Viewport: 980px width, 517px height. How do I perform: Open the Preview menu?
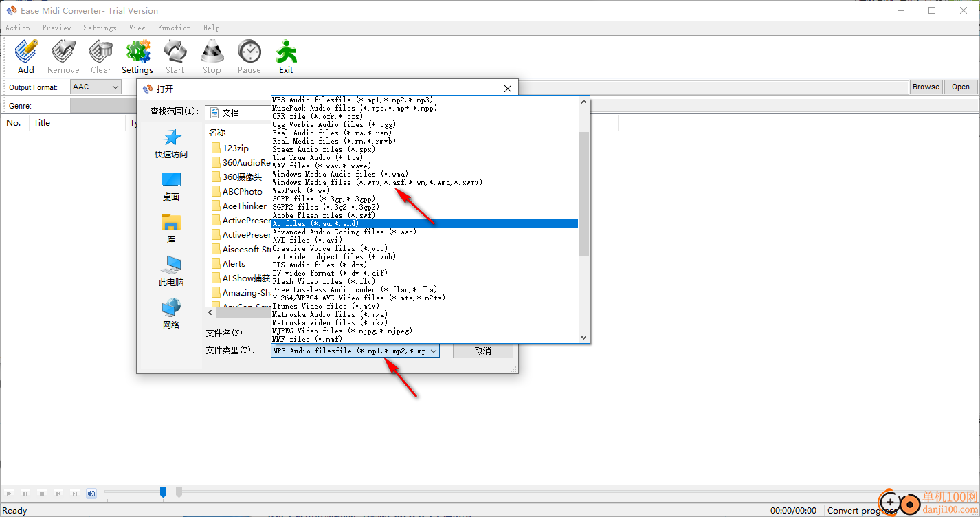[x=56, y=27]
